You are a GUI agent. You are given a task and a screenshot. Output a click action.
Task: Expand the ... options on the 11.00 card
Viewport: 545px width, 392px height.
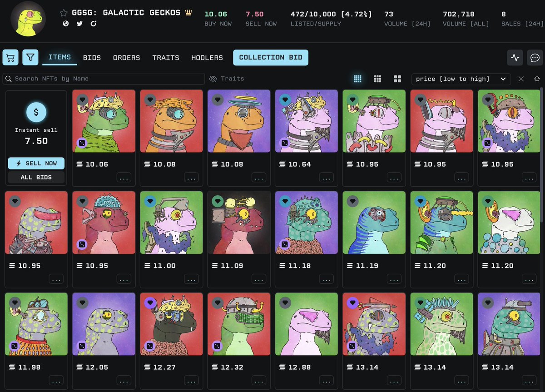click(192, 279)
